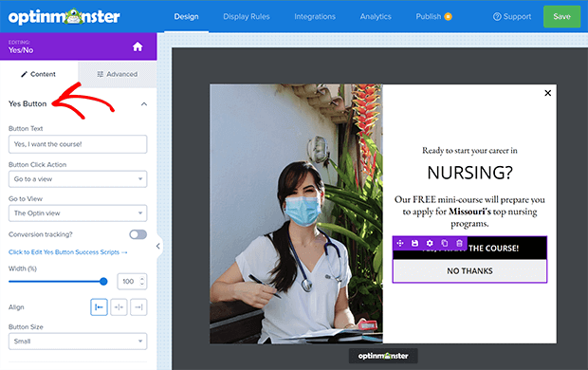This screenshot has height=370, width=588.
Task: Click the NO THANKS button in the popup
Action: click(469, 271)
